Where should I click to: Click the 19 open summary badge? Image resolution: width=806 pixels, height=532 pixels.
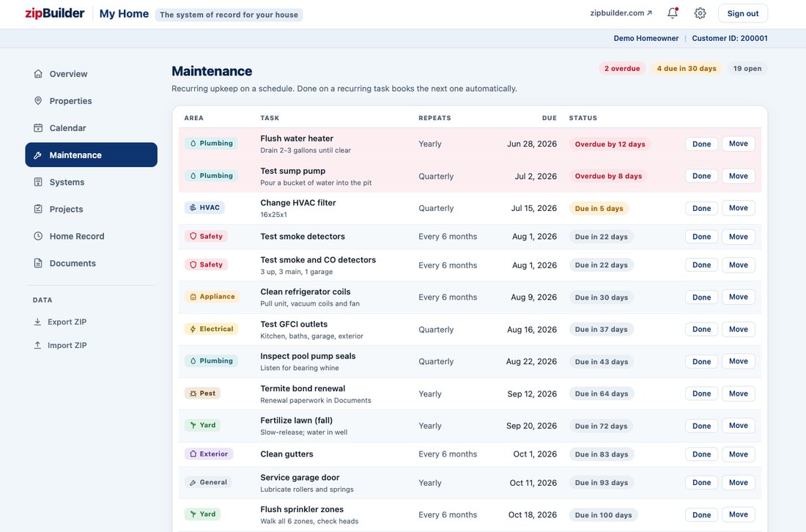pyautogui.click(x=747, y=68)
